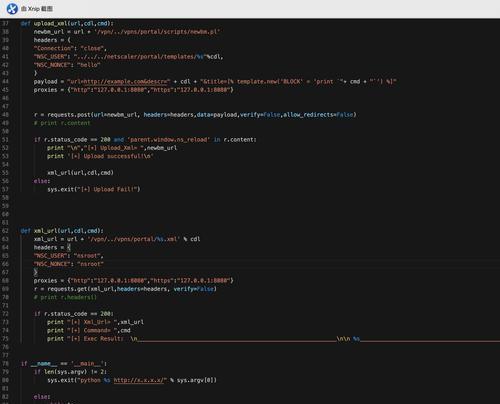Click the "Connection": "close" header entry
The height and width of the screenshot is (404, 500).
70,48
